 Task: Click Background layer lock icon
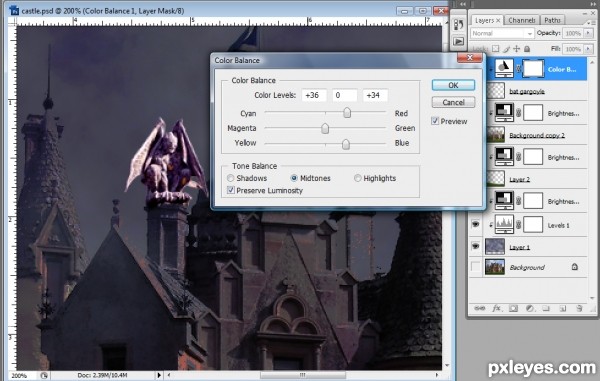[574, 267]
